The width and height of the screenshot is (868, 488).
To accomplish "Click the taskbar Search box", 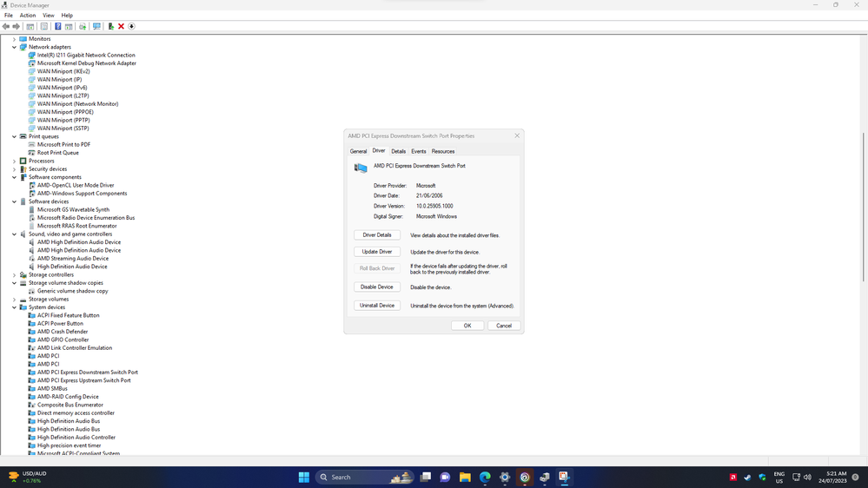I will pyautogui.click(x=364, y=477).
